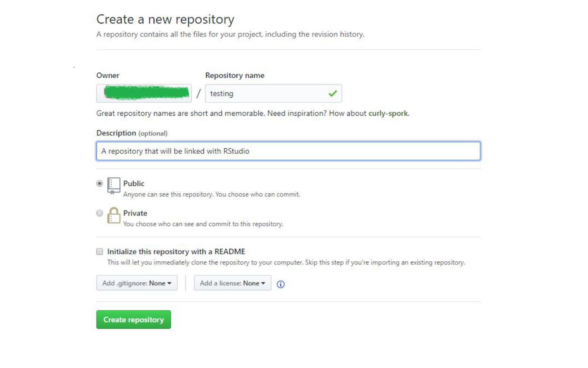The image size is (588, 368).
Task: Click the Create a new repository heading
Action: (x=165, y=19)
